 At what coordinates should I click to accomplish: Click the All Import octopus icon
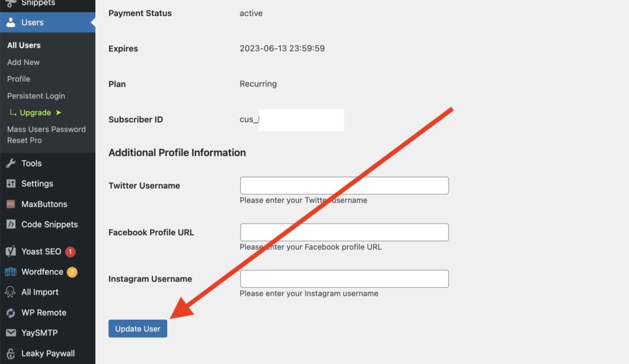[x=10, y=292]
